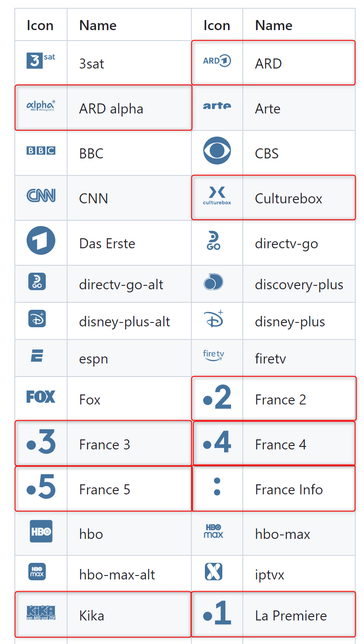Click the CNN channel icon
The image size is (364, 644).
click(41, 195)
